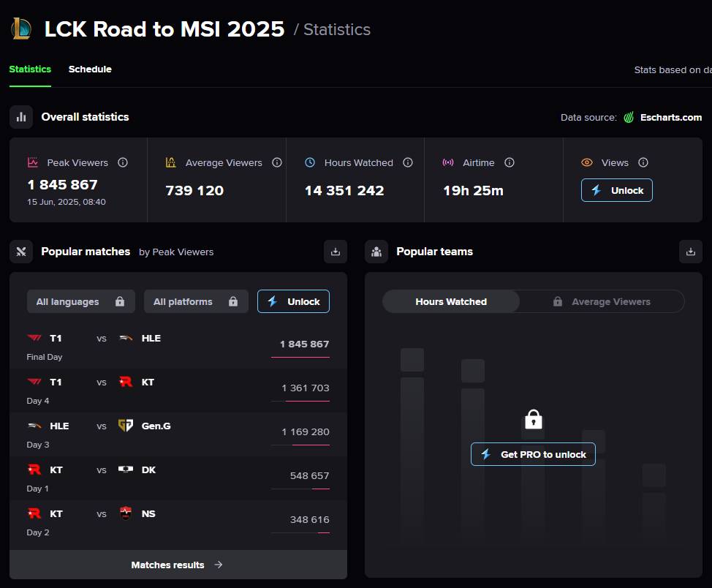Show info tooltip for Hours Watched
This screenshot has width=712, height=588.
(x=408, y=162)
